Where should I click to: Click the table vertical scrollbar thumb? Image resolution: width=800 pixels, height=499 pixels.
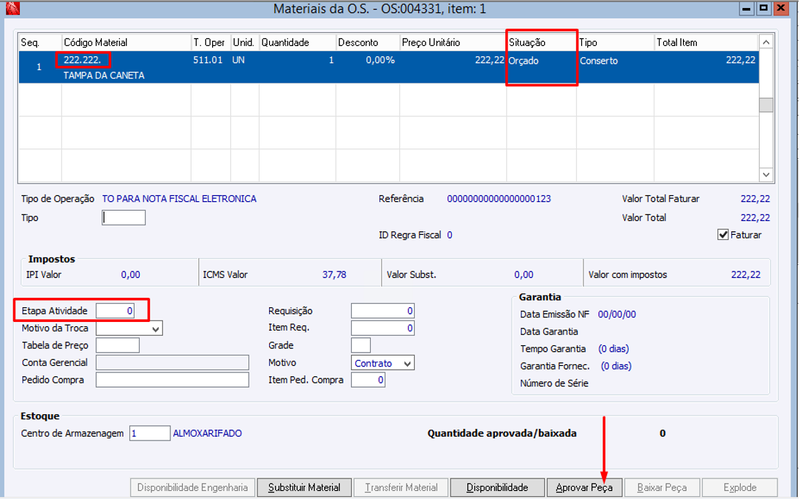pos(766,105)
